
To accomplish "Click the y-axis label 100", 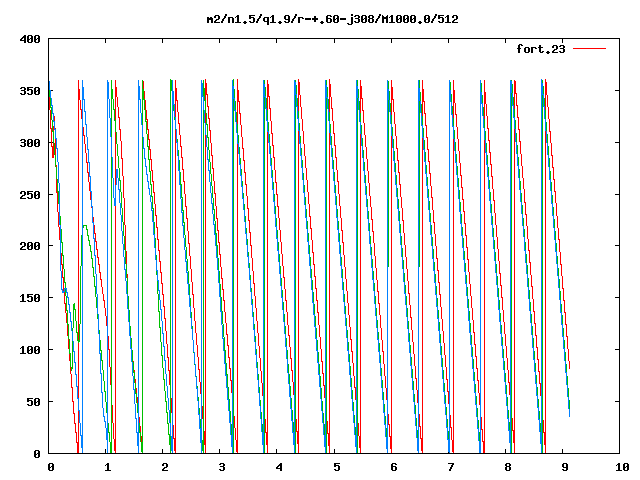I will click(30, 350).
